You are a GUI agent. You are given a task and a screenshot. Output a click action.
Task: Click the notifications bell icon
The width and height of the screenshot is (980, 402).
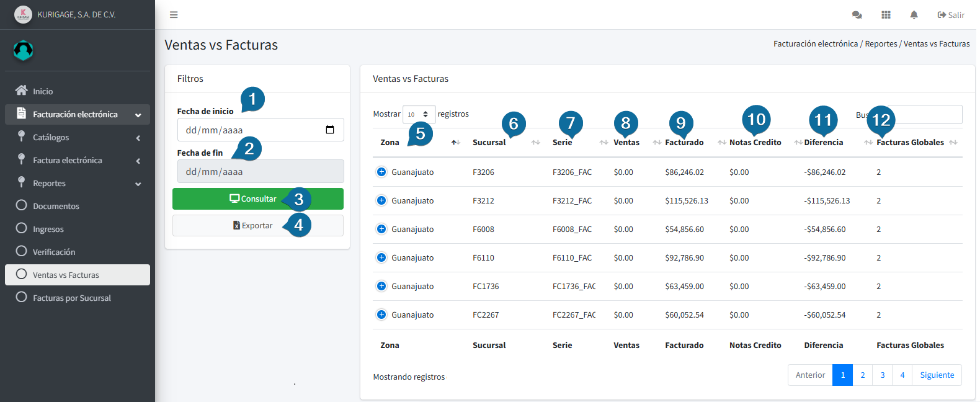[x=914, y=15]
